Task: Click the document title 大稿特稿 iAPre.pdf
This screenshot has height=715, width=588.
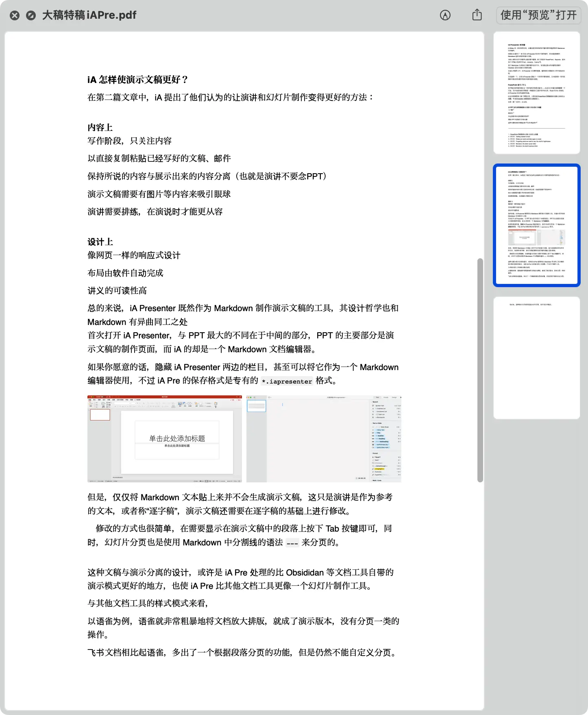Action: point(89,15)
